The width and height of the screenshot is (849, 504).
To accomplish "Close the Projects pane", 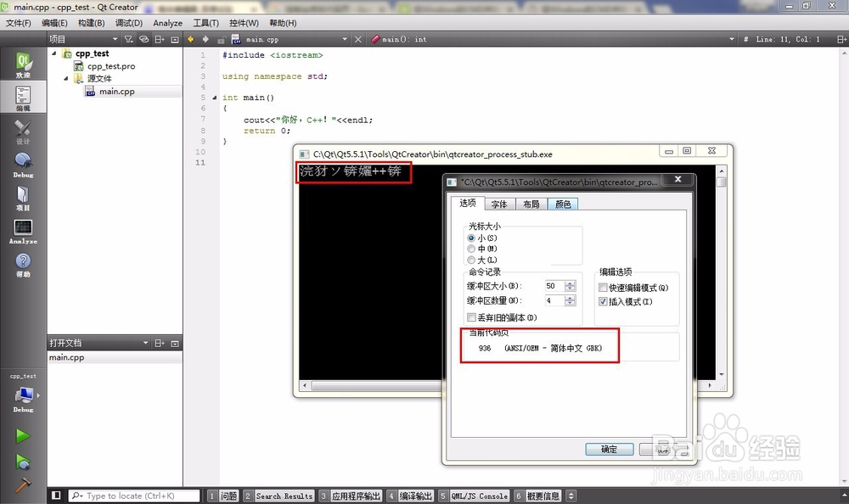I will (174, 39).
